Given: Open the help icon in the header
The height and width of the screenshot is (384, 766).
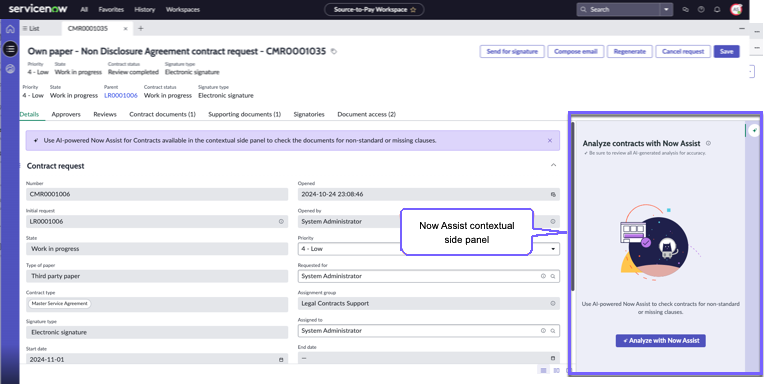Looking at the screenshot, I should coord(701,9).
